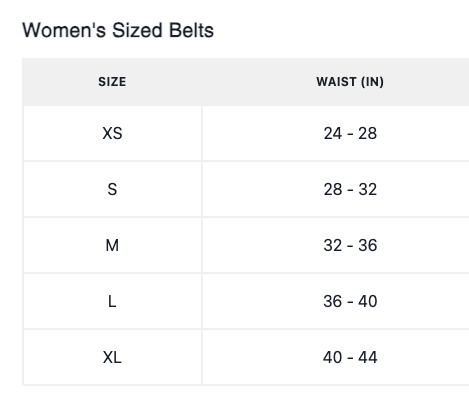Click the XL size cell

click(x=112, y=357)
